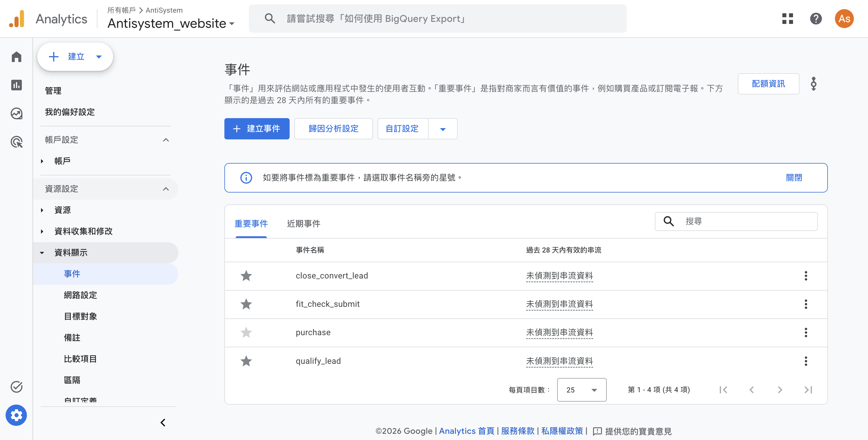Toggle the star for fit_check_submit event

point(246,304)
